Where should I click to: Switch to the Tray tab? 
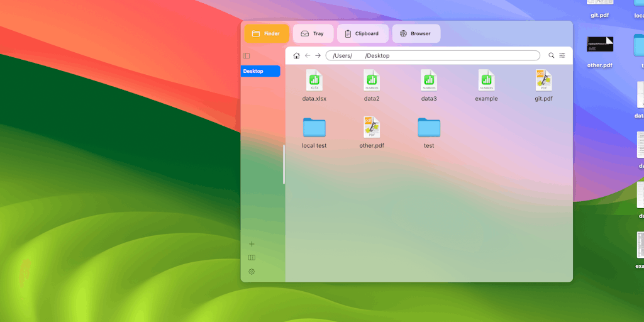(x=313, y=33)
